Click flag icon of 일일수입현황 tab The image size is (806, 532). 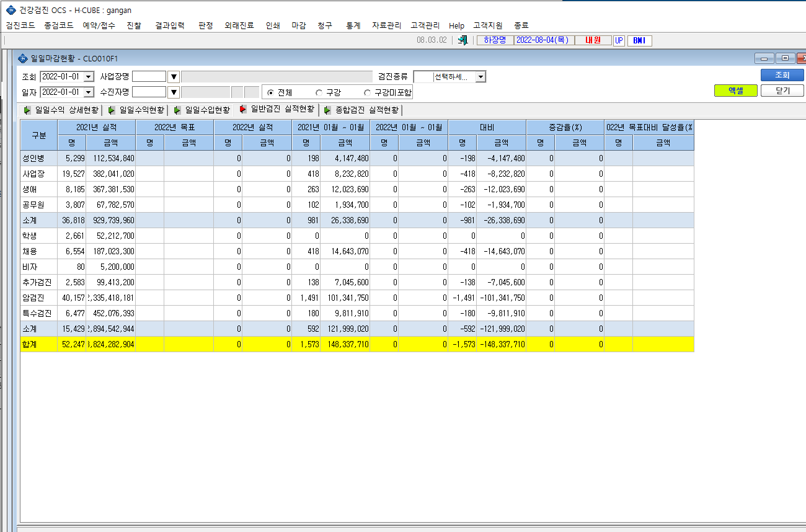click(177, 110)
